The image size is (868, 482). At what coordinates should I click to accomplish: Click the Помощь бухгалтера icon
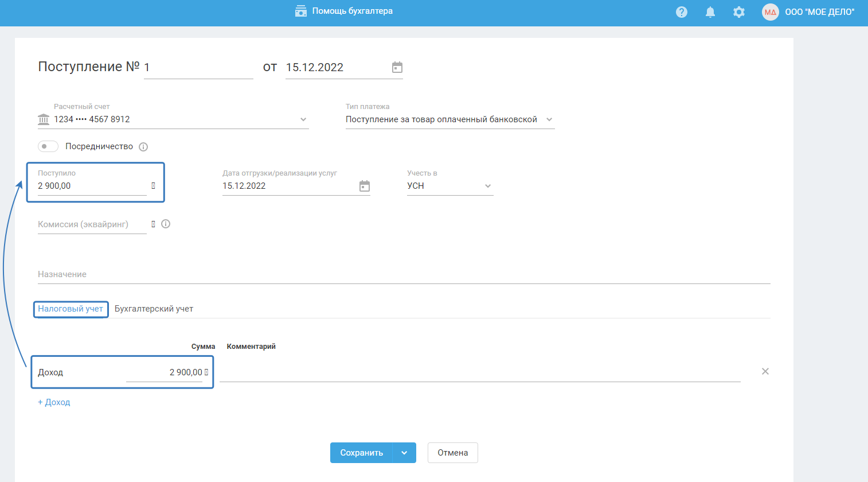point(301,11)
